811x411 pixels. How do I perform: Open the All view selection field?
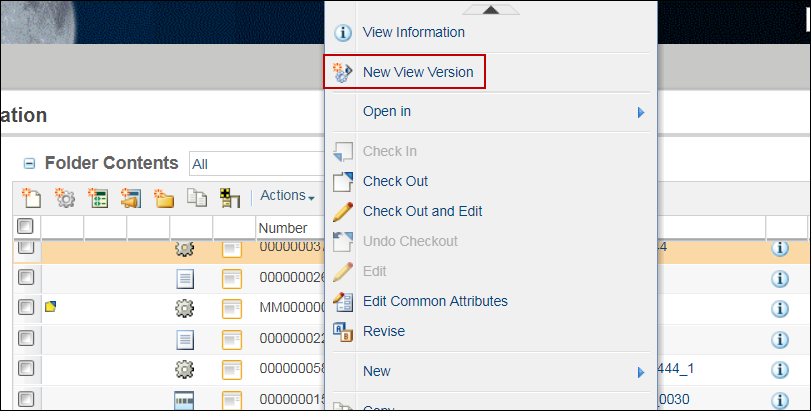tap(255, 164)
